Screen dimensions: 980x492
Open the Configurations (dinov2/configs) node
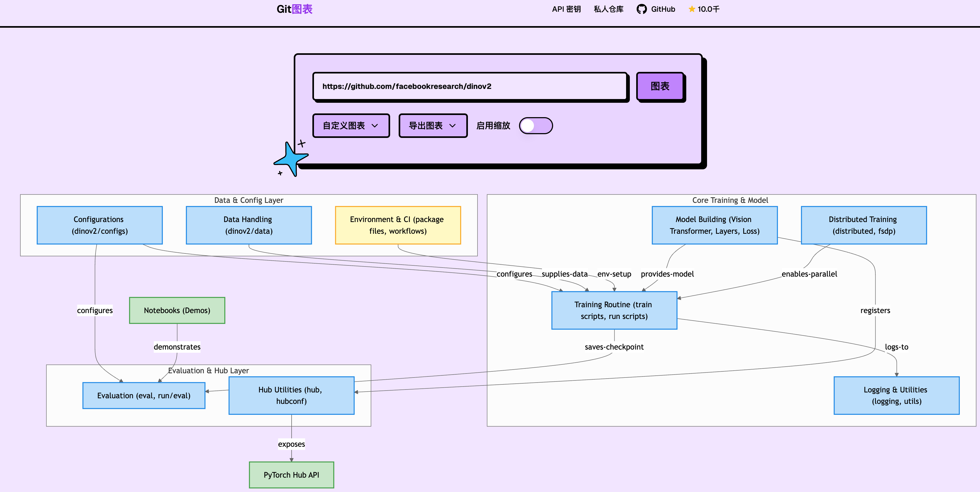(x=99, y=225)
